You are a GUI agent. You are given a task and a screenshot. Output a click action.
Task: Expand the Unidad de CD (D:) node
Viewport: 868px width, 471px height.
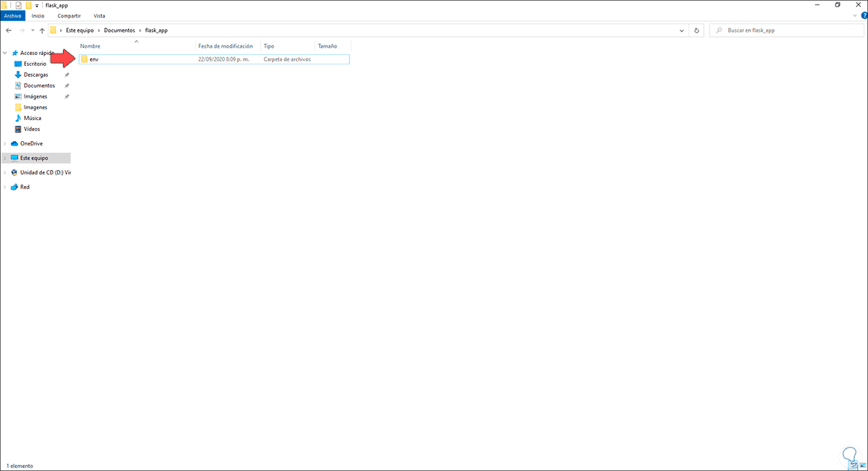tap(6, 172)
